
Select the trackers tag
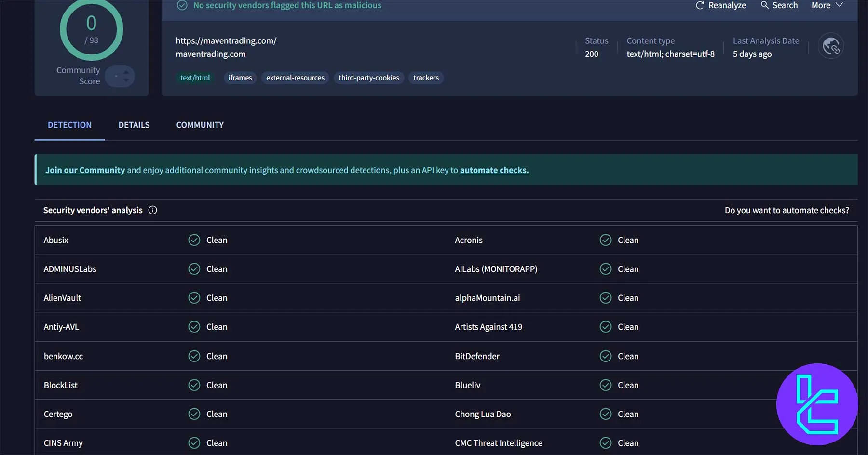426,78
